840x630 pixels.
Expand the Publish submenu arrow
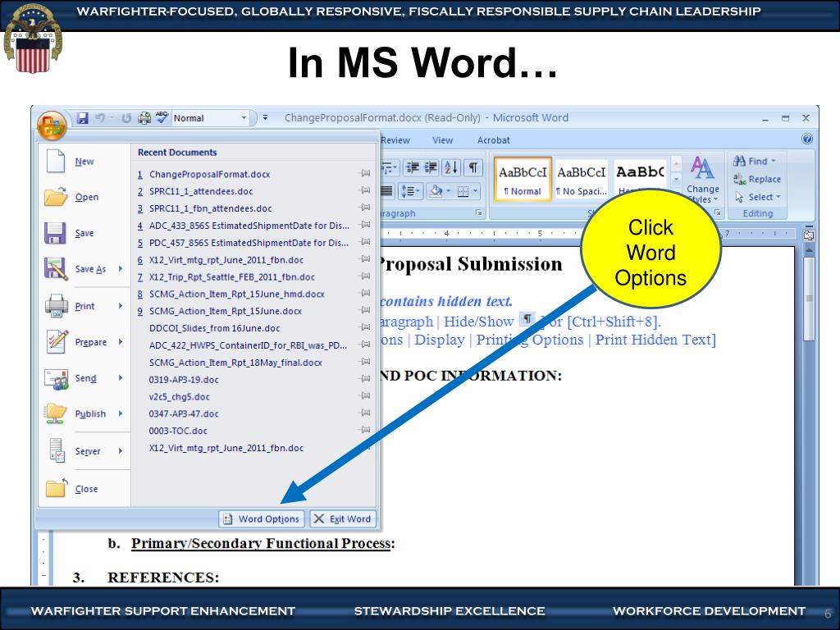coord(121,413)
